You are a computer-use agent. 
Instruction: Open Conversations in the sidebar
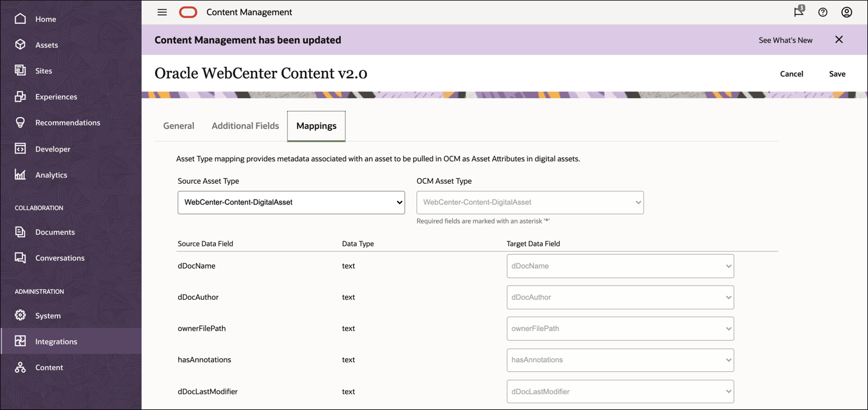pyautogui.click(x=59, y=258)
